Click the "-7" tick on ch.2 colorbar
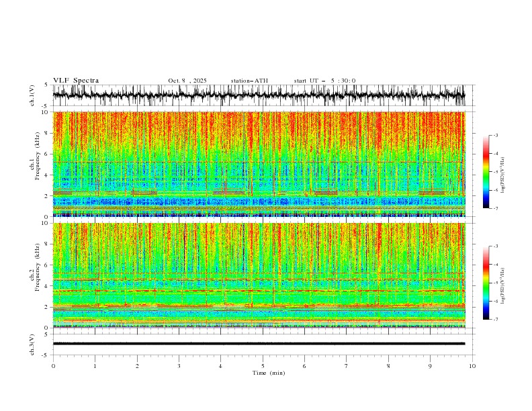 [495, 319]
